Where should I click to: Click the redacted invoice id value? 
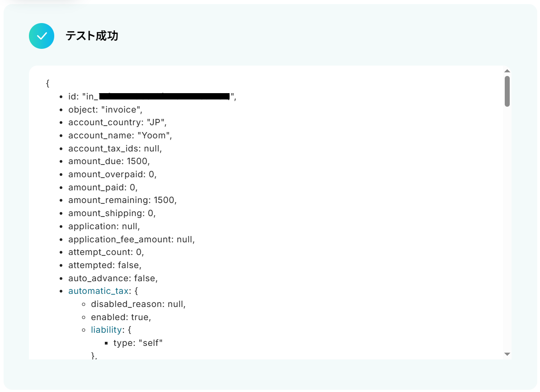point(164,96)
